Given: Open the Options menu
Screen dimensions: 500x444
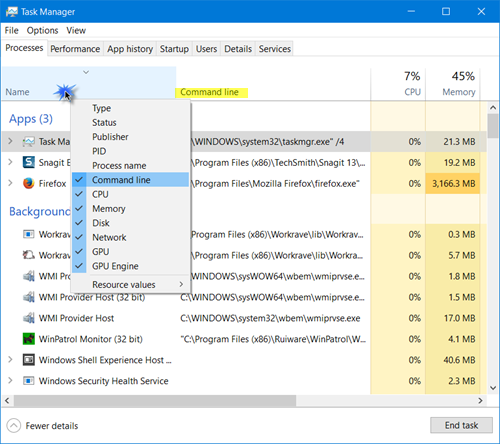Looking at the screenshot, I should click(42, 31).
